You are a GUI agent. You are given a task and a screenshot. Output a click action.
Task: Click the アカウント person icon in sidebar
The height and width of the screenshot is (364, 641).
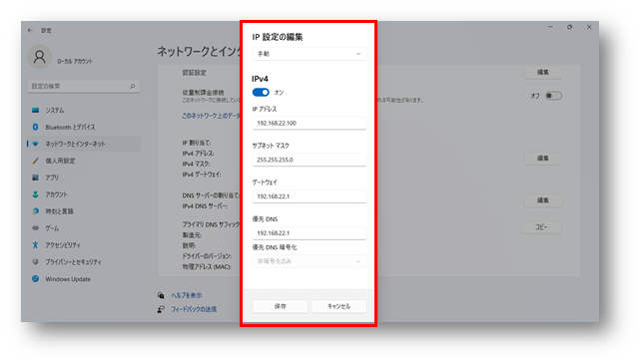[36, 194]
